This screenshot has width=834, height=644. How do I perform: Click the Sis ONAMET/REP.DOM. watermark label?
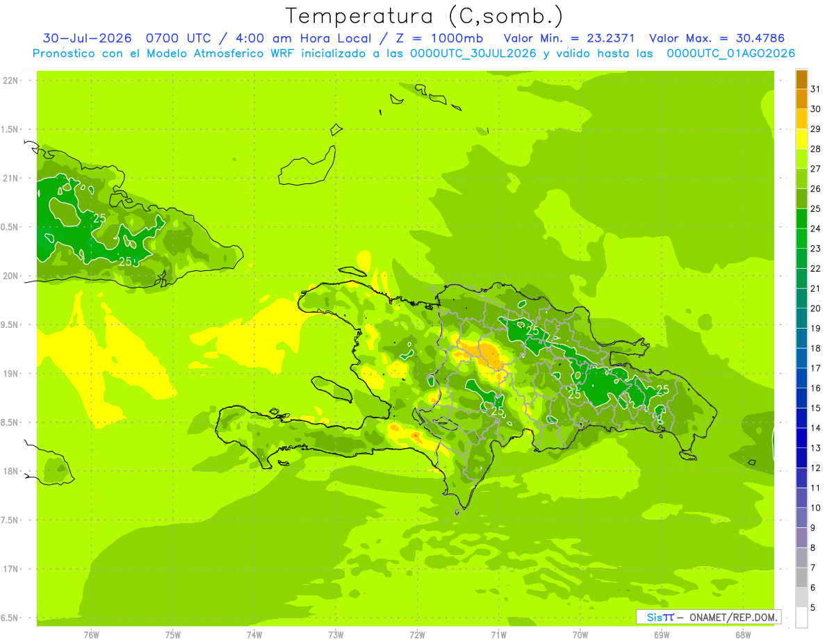click(709, 617)
